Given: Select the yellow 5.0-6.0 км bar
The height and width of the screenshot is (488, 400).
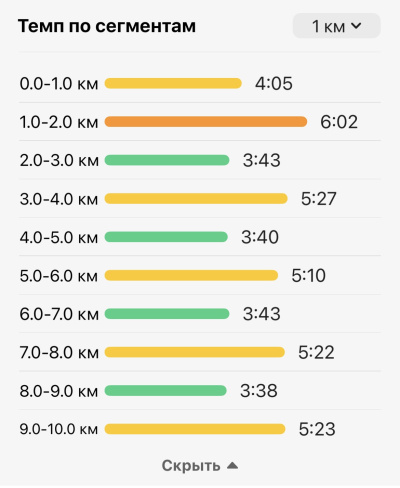Looking at the screenshot, I should 191,275.
